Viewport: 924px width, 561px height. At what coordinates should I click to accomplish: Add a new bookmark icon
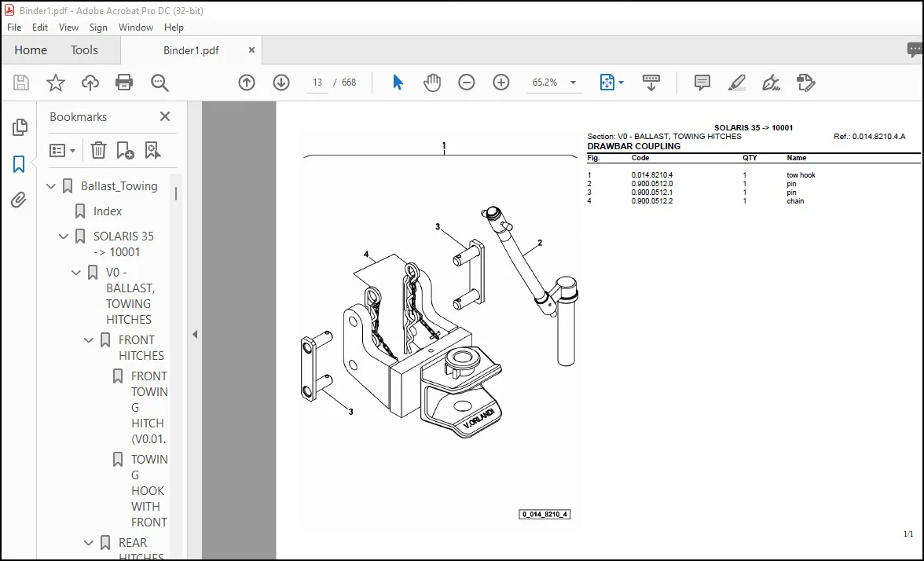pos(125,151)
